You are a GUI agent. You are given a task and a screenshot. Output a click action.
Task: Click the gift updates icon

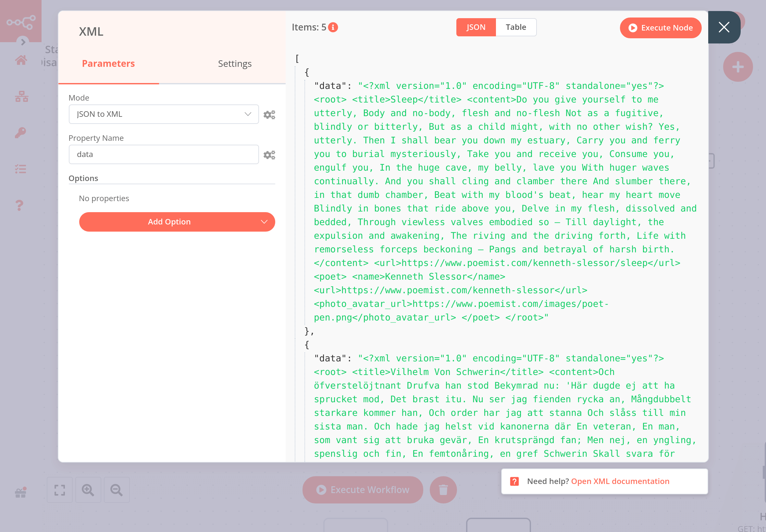[x=20, y=493]
